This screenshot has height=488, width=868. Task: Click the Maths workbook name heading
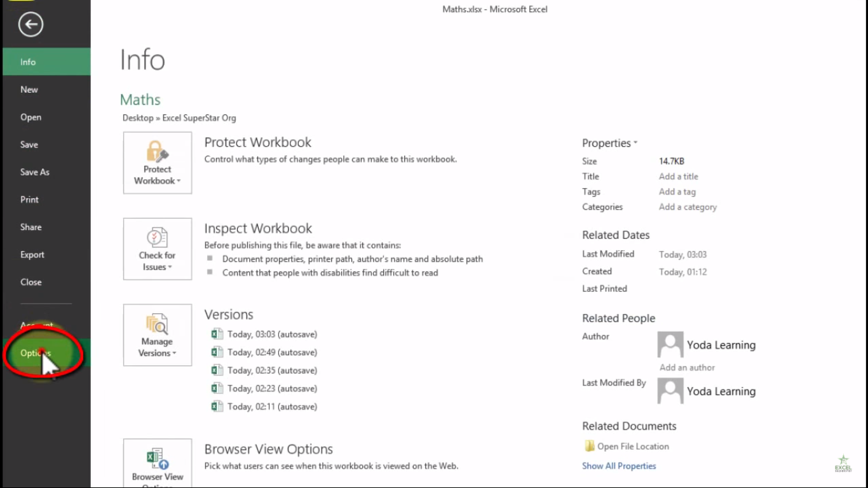click(x=140, y=100)
